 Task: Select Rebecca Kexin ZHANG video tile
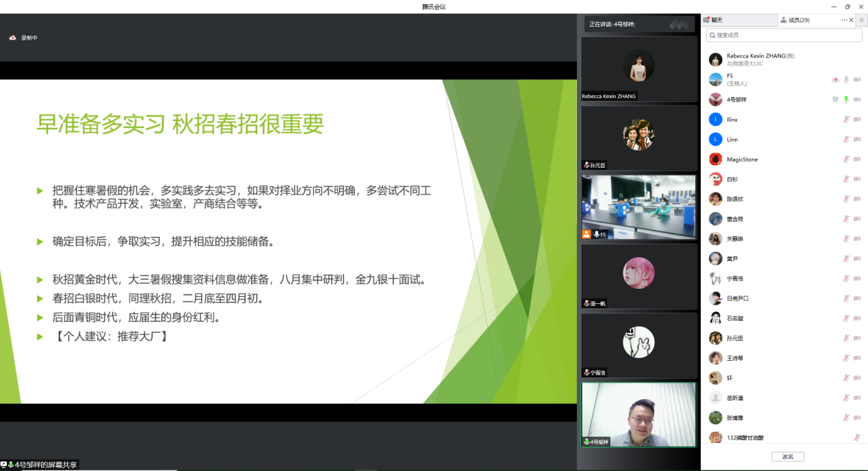pyautogui.click(x=638, y=68)
